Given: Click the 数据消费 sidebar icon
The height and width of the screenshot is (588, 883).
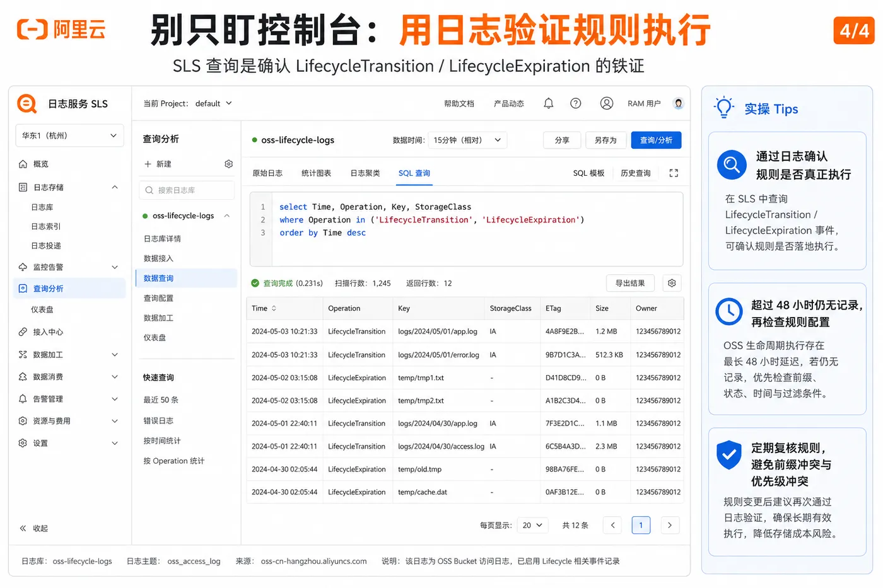Looking at the screenshot, I should [x=23, y=377].
